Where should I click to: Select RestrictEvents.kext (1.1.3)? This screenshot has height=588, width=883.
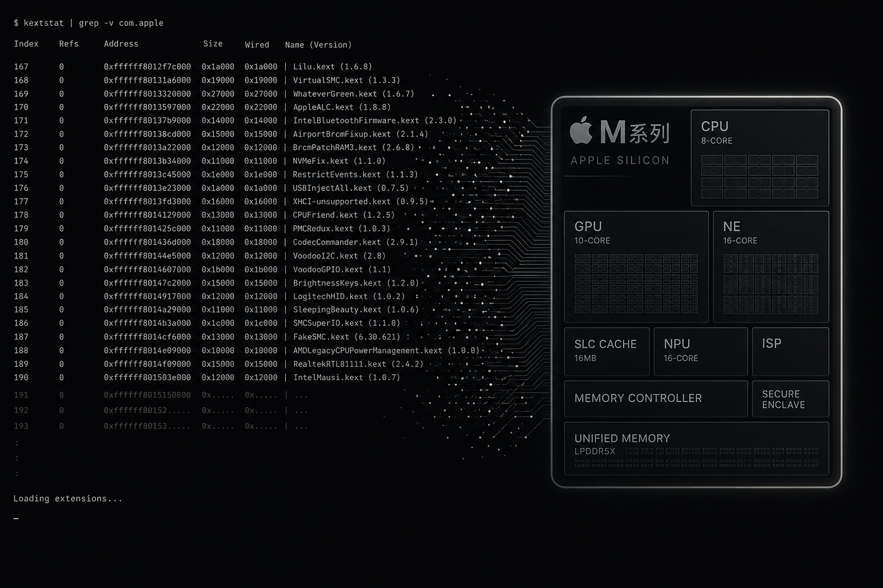tap(355, 175)
